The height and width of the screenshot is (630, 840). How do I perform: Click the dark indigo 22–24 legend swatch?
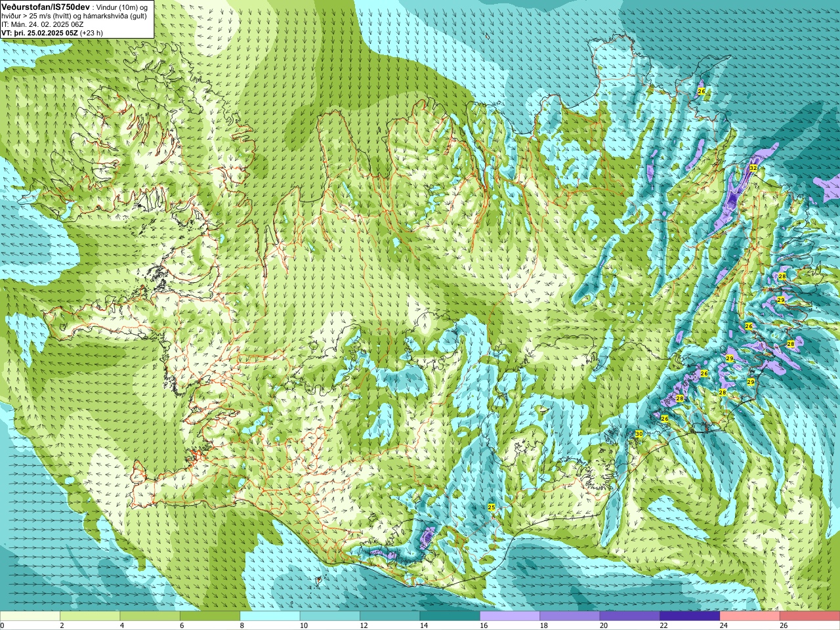[x=690, y=616]
